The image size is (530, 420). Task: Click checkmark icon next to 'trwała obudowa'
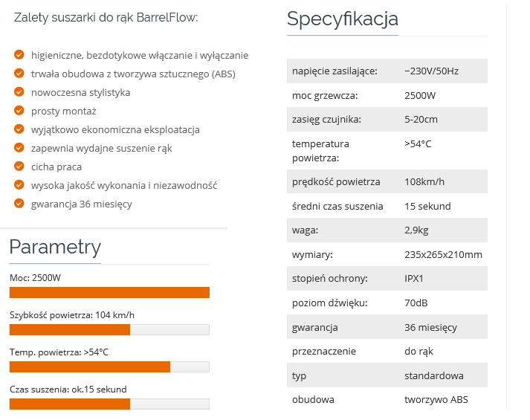click(19, 74)
